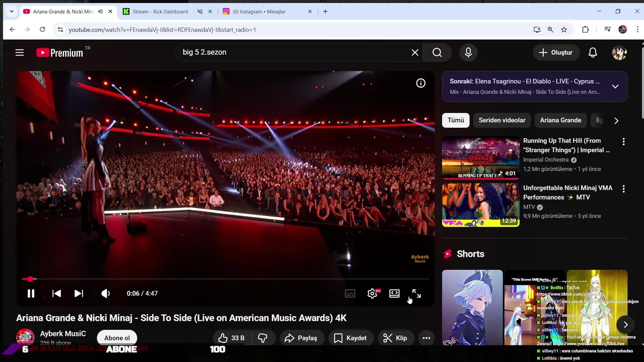Share video using Paylaş button

click(x=301, y=338)
